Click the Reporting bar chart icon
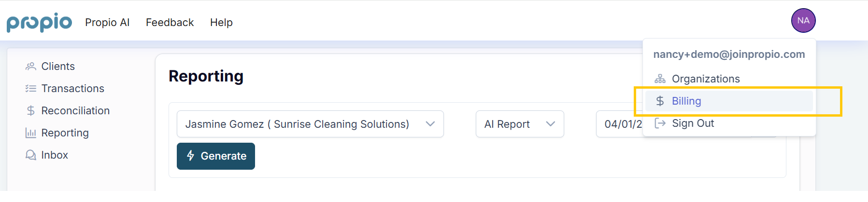 31,133
